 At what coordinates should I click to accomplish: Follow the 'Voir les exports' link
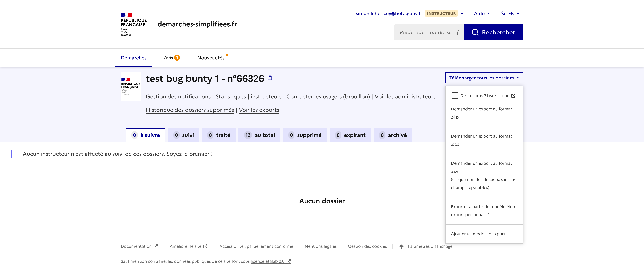(x=259, y=110)
